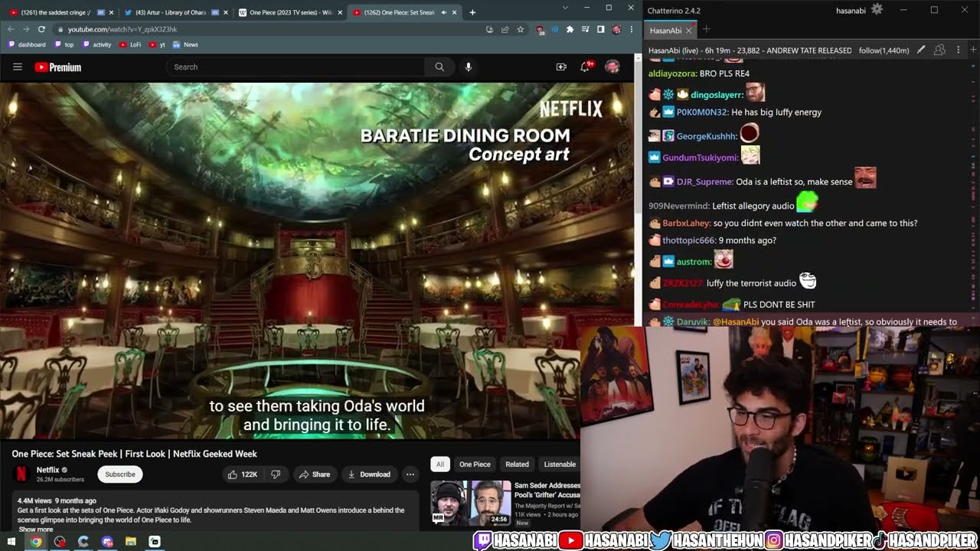Image resolution: width=980 pixels, height=551 pixels.
Task: Click the YouTube search field
Action: [295, 67]
